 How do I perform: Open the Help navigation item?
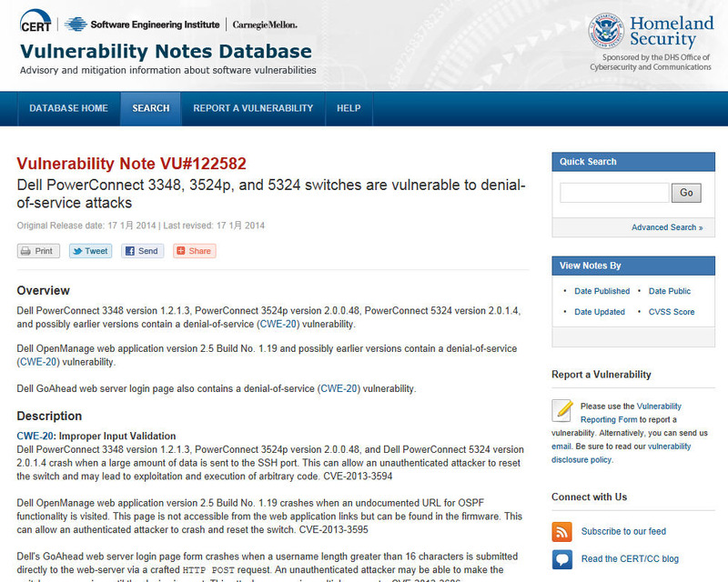349,108
